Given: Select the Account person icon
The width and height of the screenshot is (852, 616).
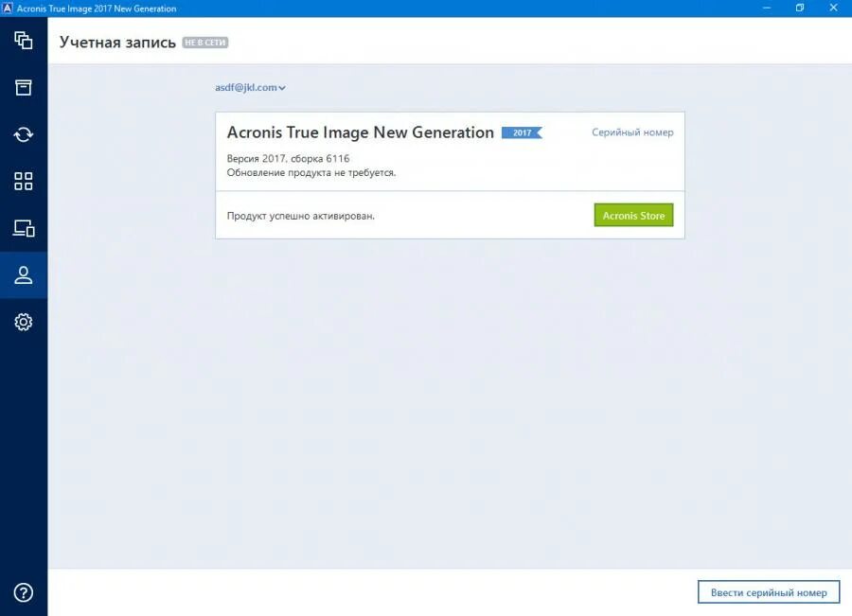Looking at the screenshot, I should [23, 275].
